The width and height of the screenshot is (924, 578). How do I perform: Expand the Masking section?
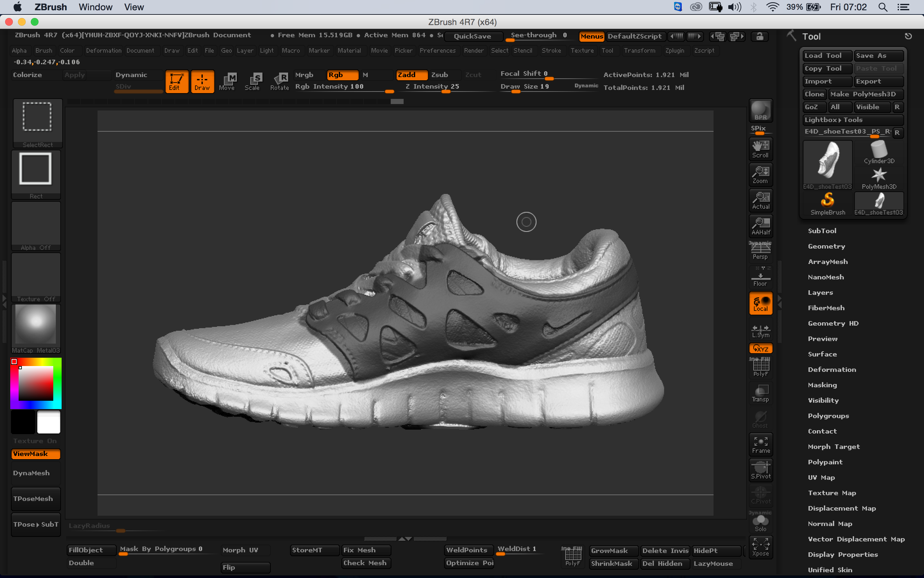point(822,385)
